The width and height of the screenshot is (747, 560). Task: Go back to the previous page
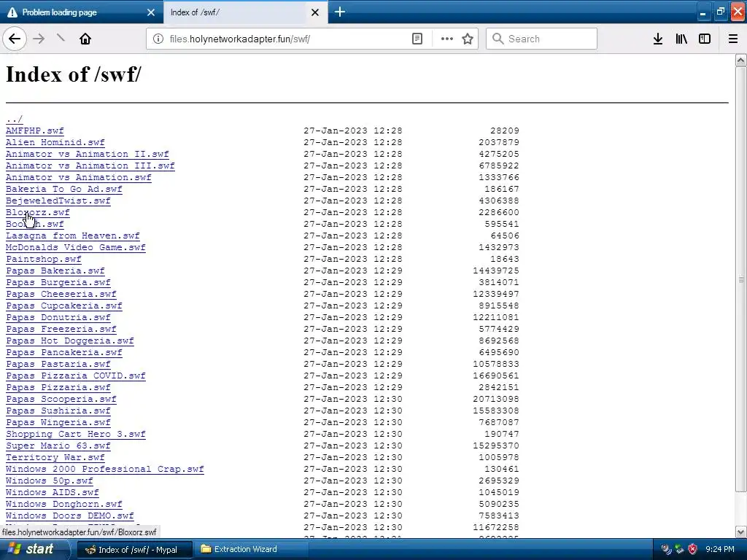[15, 39]
